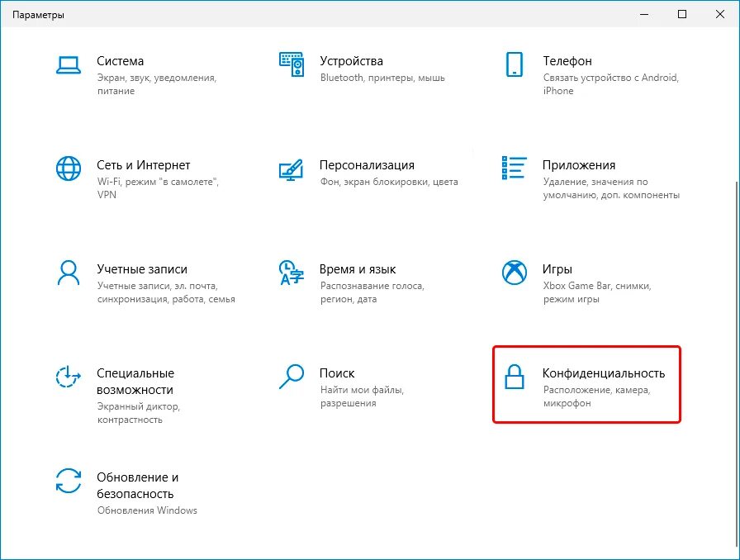740x560 pixels.
Task: Click the Обновление и безопасность sync icon
Action: (69, 481)
